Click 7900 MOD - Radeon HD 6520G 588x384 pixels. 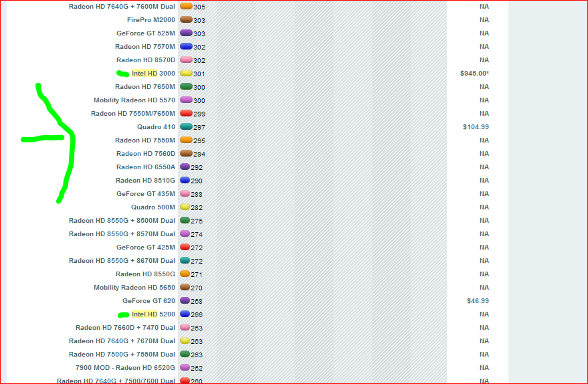point(125,367)
